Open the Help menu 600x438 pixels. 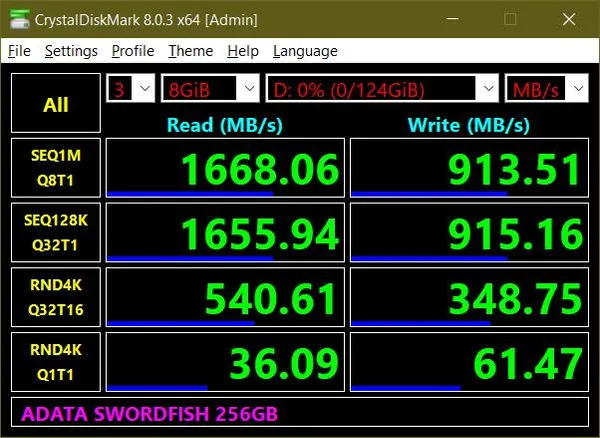243,51
